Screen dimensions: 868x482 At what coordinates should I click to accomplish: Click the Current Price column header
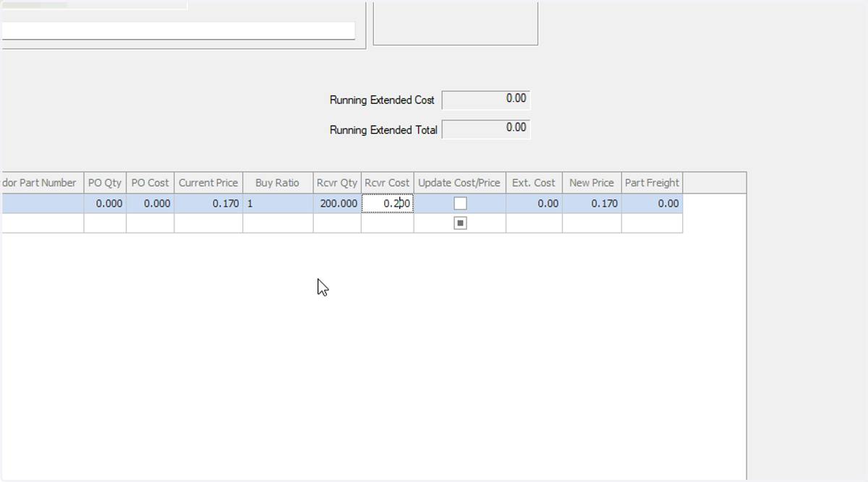(x=208, y=183)
